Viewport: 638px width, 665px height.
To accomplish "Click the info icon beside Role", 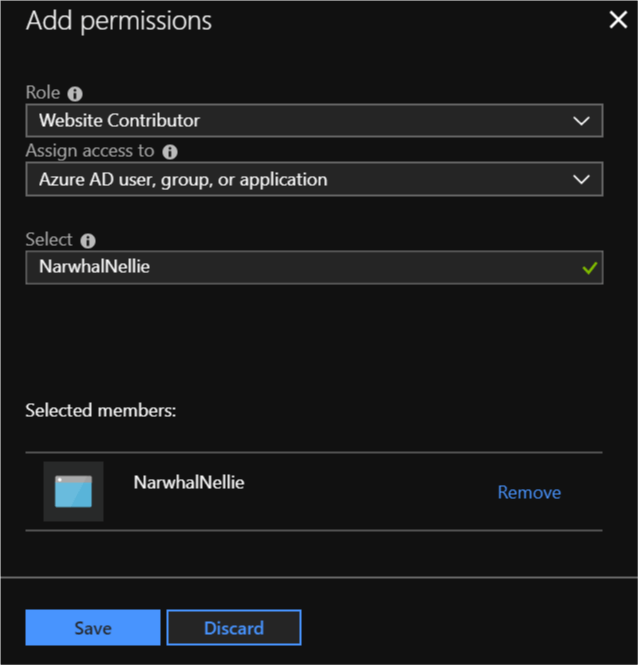I will (75, 94).
